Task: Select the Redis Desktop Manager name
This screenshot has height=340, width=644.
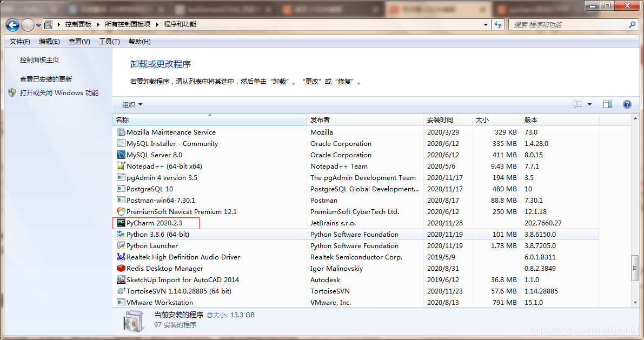Action: coord(165,269)
